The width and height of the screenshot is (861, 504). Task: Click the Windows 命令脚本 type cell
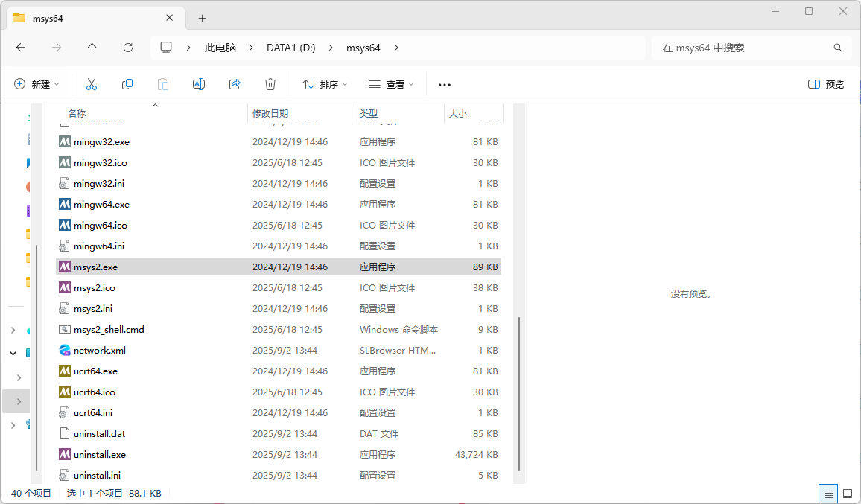[x=398, y=329]
